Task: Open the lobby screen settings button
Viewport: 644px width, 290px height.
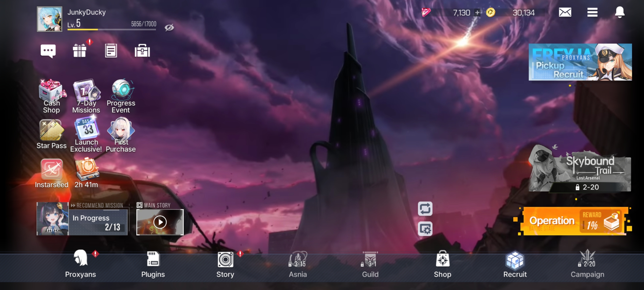Action: (x=425, y=229)
